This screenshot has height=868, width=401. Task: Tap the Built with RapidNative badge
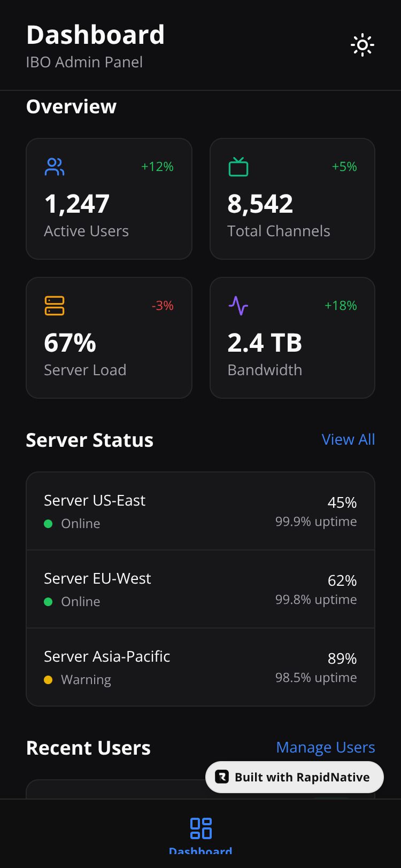point(295,777)
